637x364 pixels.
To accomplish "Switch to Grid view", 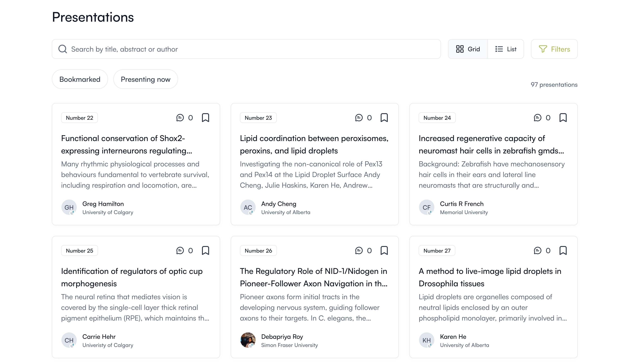I will click(468, 49).
